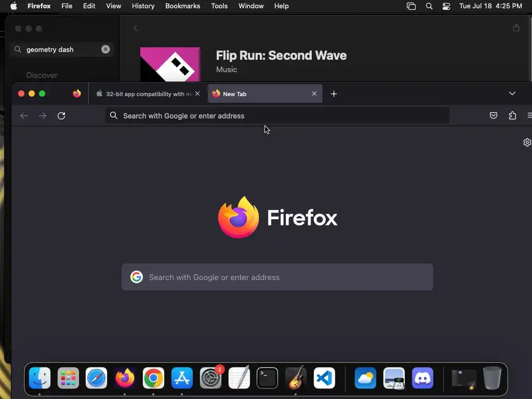The image size is (532, 399).
Task: Open Preview from the Dock
Action: (x=394, y=378)
